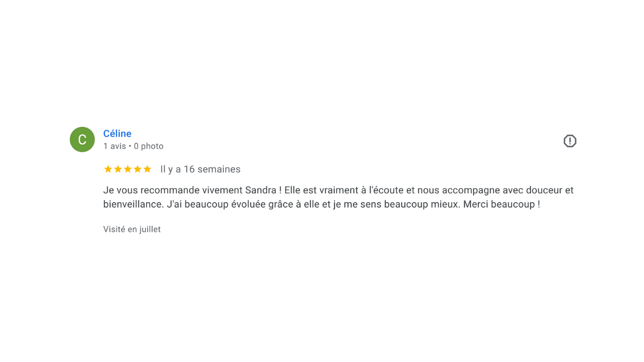Click the "0 photo" count text
Viewport: 644px width, 362px height.
pos(149,146)
